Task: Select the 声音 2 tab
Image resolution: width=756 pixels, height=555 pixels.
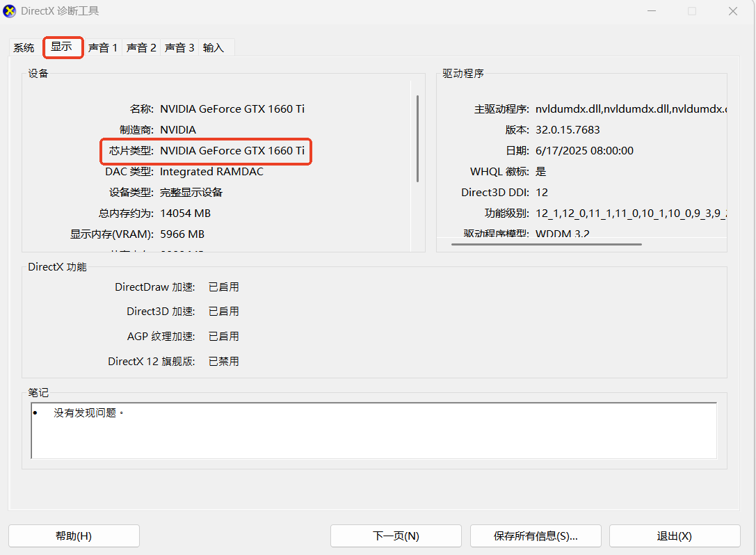Action: pyautogui.click(x=141, y=47)
